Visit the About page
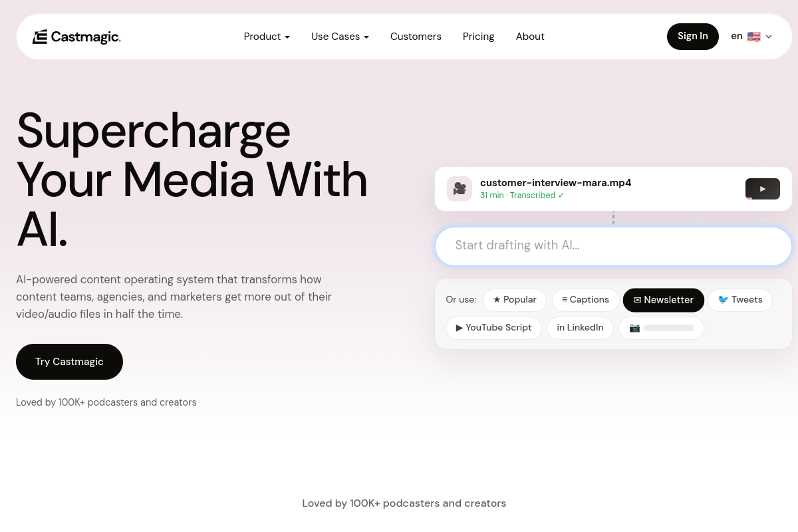The height and width of the screenshot is (532, 798). 530,37
